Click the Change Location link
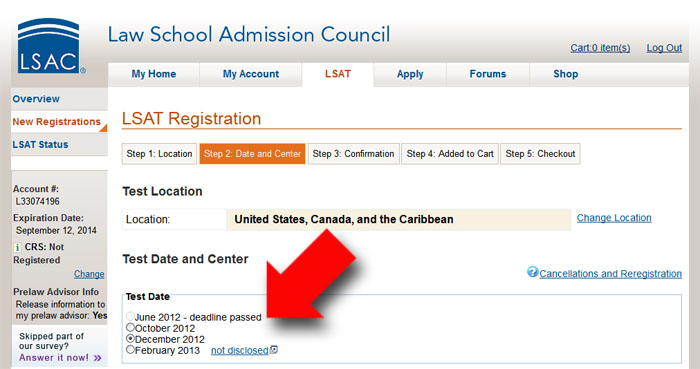700x369 pixels. [614, 218]
